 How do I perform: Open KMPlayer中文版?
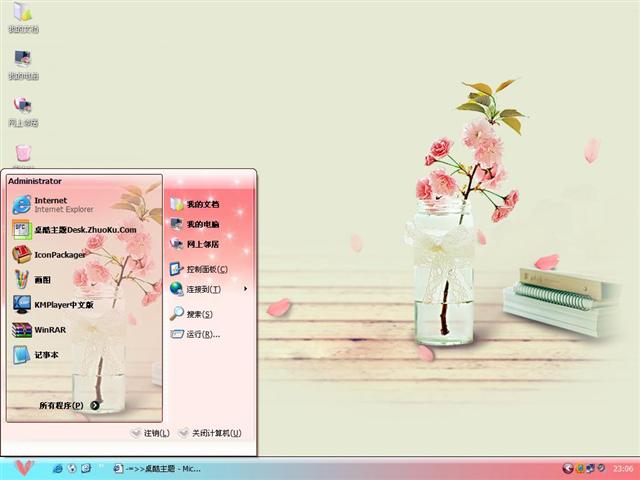53,304
